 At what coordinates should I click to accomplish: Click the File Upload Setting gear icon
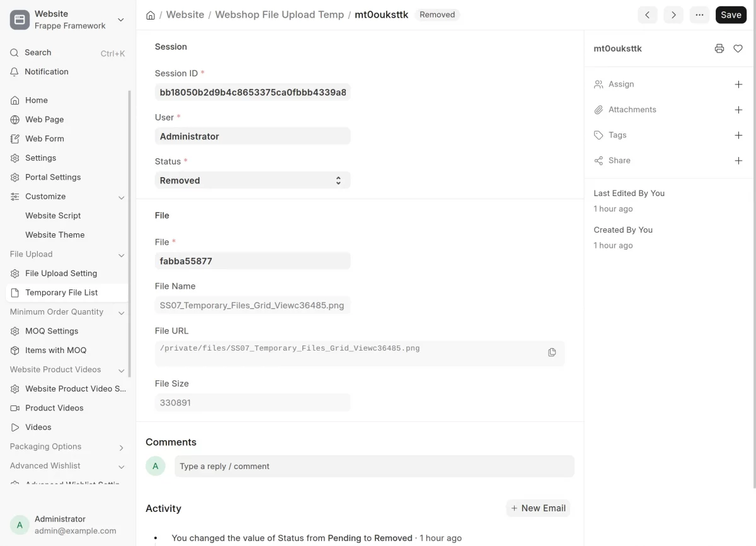[15, 274]
